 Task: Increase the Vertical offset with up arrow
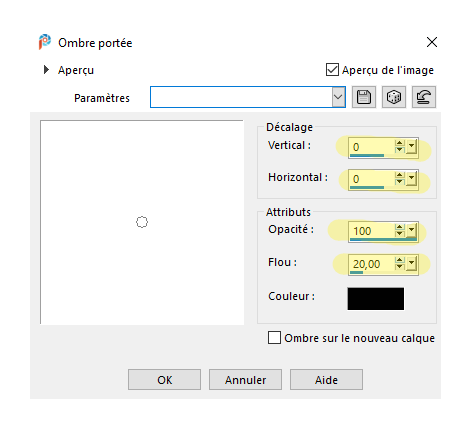pyautogui.click(x=399, y=143)
